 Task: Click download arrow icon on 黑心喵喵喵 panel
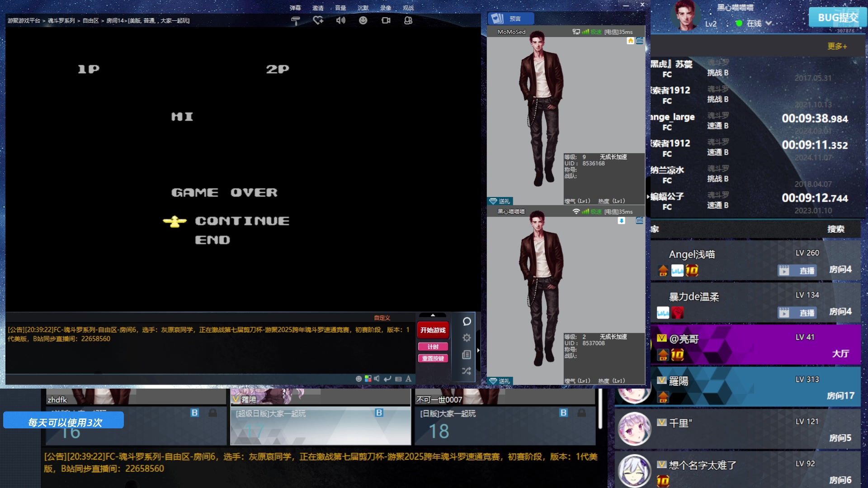tap(622, 221)
